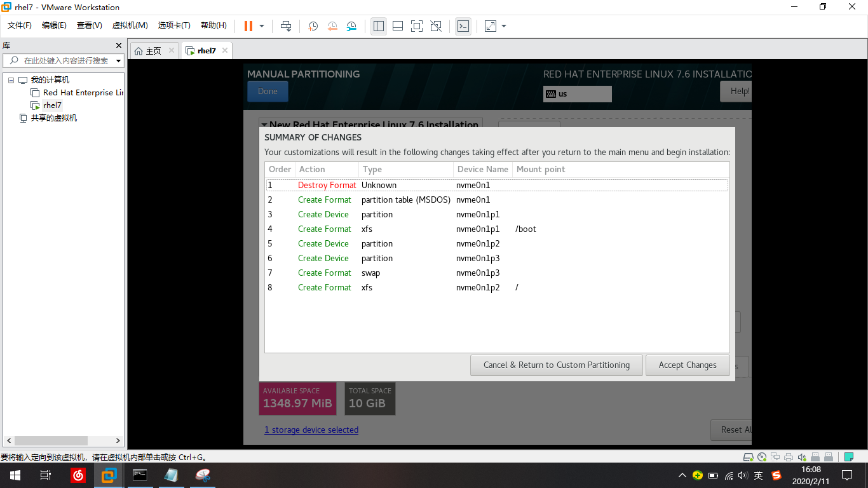Click the message log note icon
The image size is (868, 488).
tap(848, 457)
